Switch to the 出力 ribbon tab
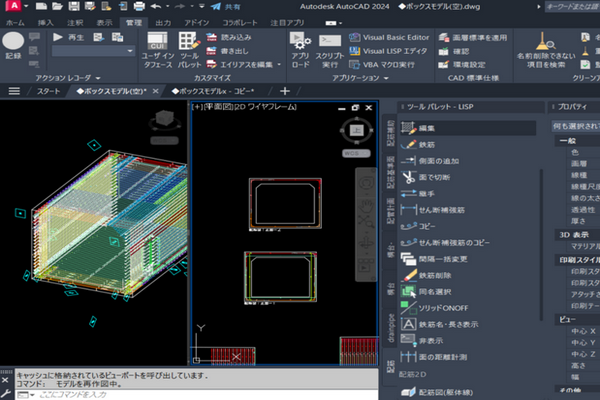 point(163,23)
